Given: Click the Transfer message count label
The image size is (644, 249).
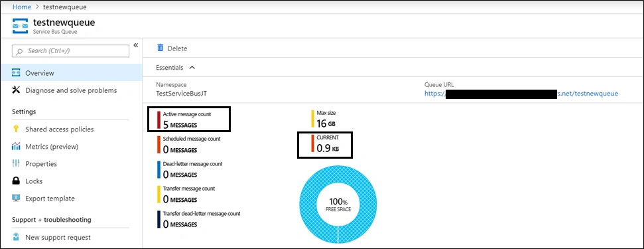Looking at the screenshot, I should point(189,189).
